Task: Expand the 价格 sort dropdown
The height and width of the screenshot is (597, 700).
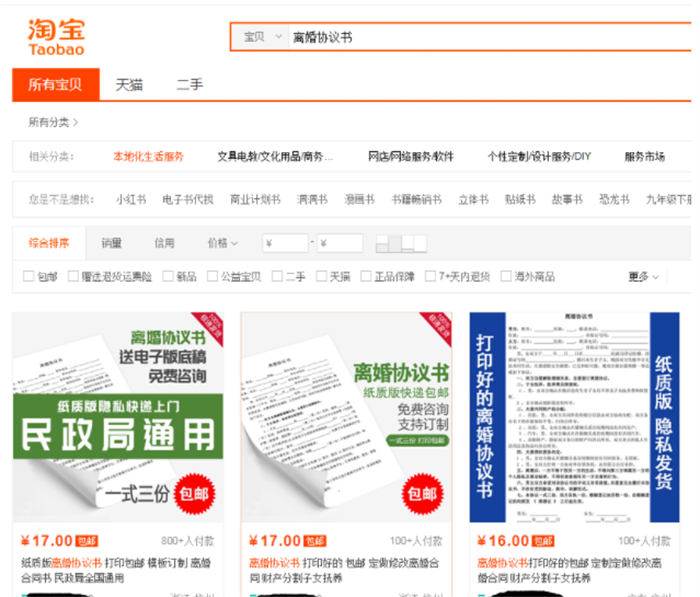Action: 222,243
